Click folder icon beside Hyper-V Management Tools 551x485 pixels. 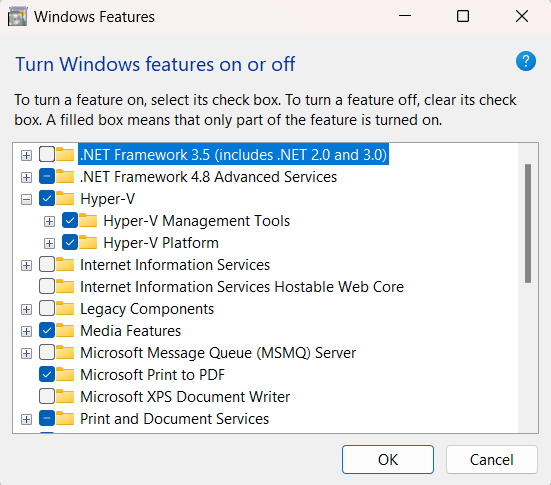[x=88, y=220]
